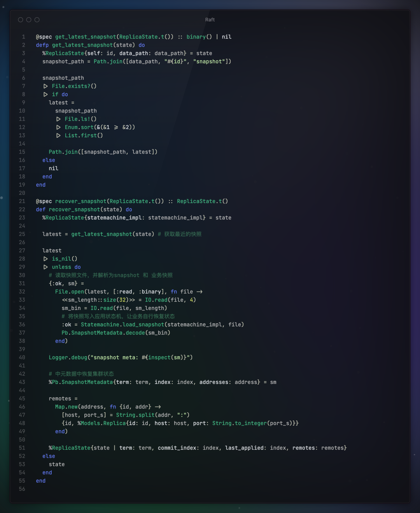Click '%Models.Replica' struct on line 48
Viewport: 420px width, 513px height.
click(101, 423)
